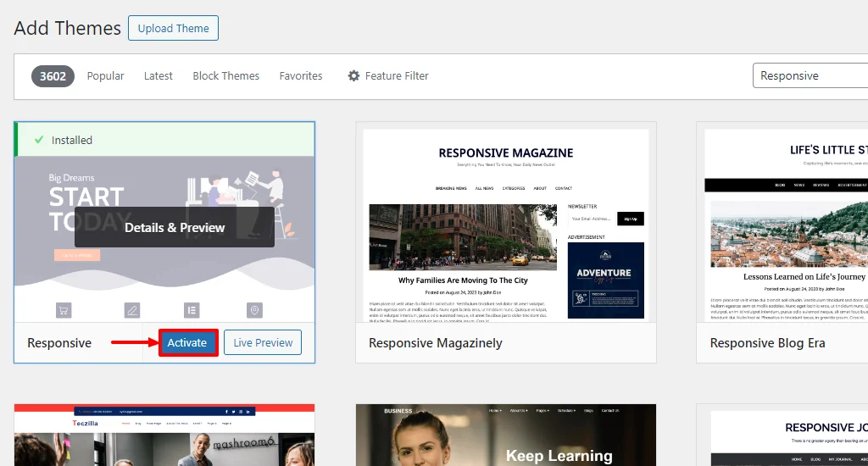
Task: Click the Installed status checkmark icon
Action: point(39,140)
